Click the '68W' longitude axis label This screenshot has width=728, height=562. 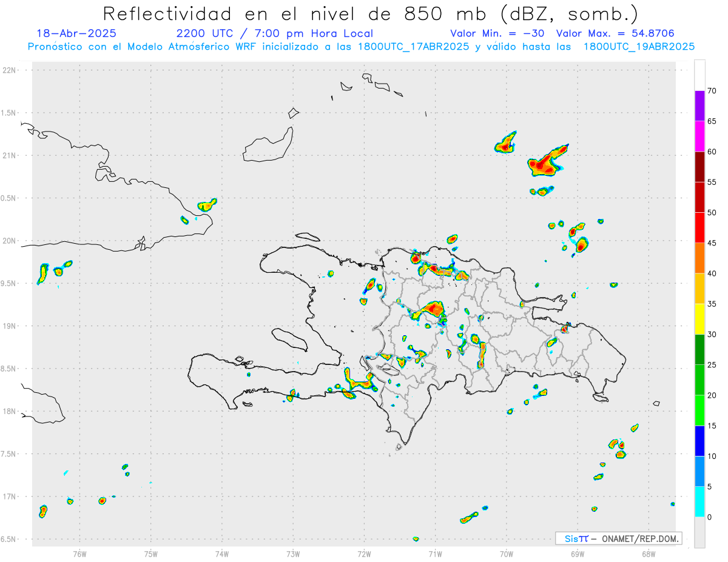coord(649,554)
